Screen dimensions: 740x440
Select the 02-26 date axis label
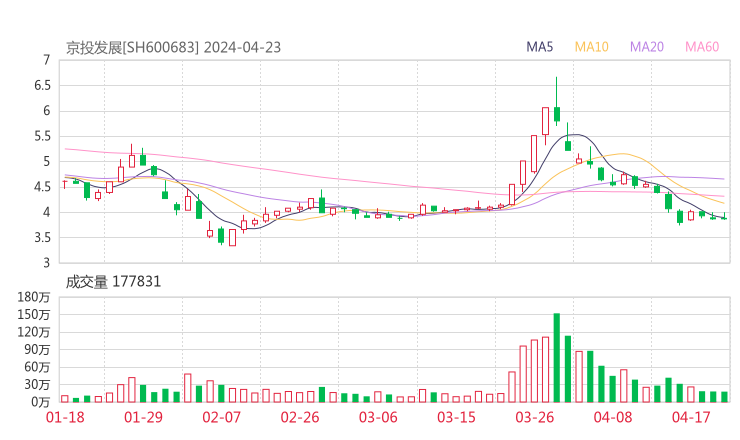point(300,417)
